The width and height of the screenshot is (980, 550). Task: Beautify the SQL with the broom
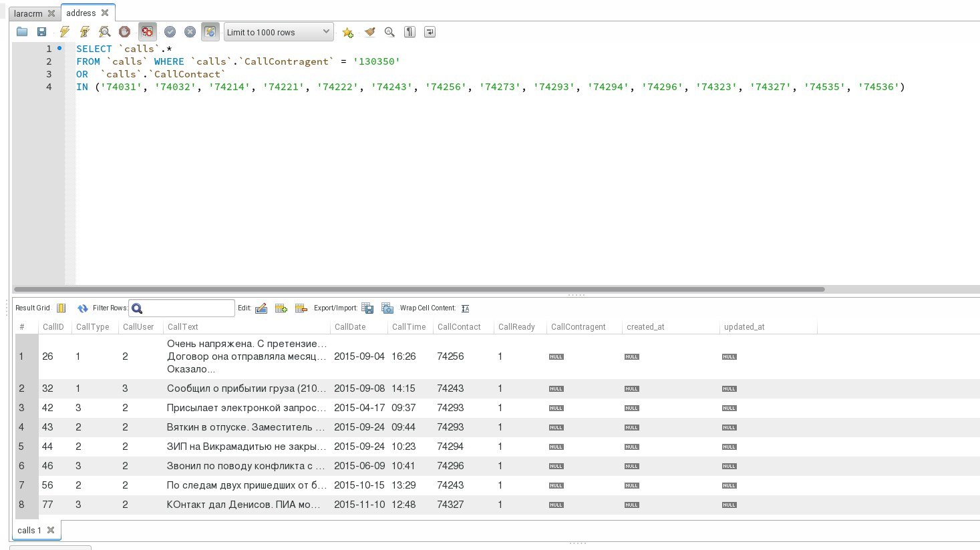click(369, 32)
